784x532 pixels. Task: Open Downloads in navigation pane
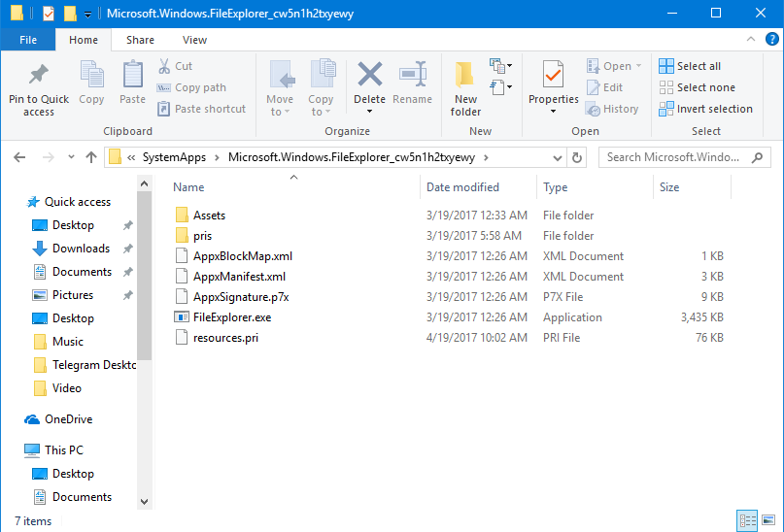tap(71, 249)
